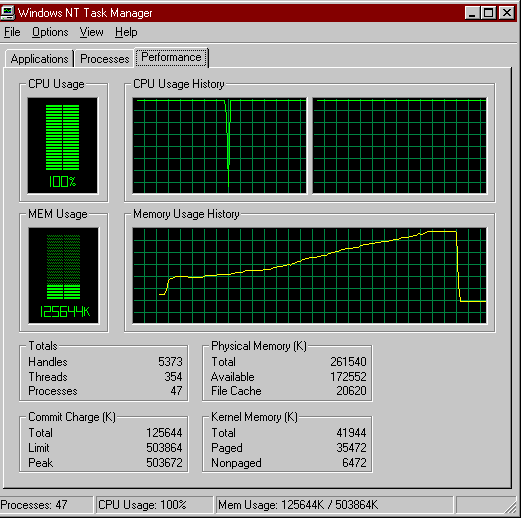Image resolution: width=521 pixels, height=518 pixels.
Task: Open the File menu
Action: [x=12, y=32]
